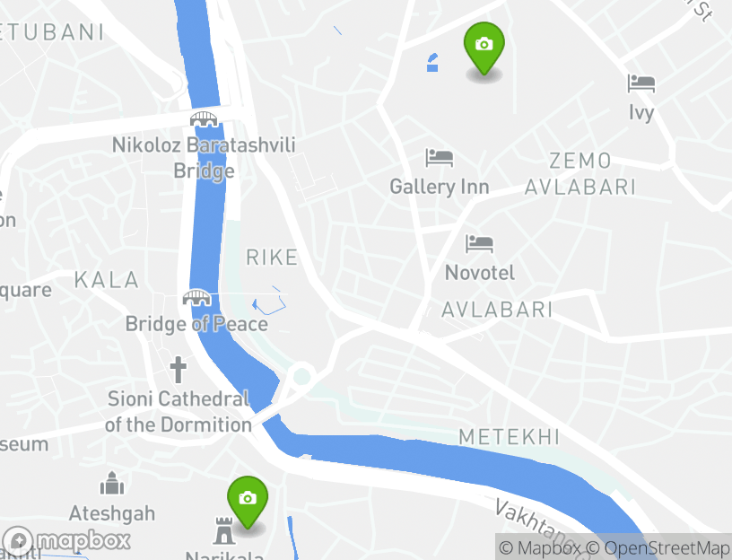This screenshot has width=732, height=560.
Task: Click the Nikoloz Baratashvili Bridge icon
Action: pos(204,119)
